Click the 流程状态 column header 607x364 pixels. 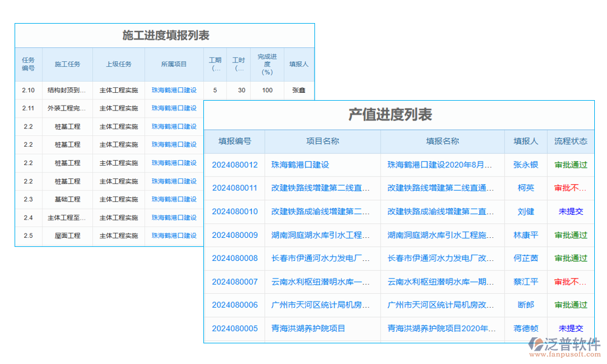click(x=571, y=141)
